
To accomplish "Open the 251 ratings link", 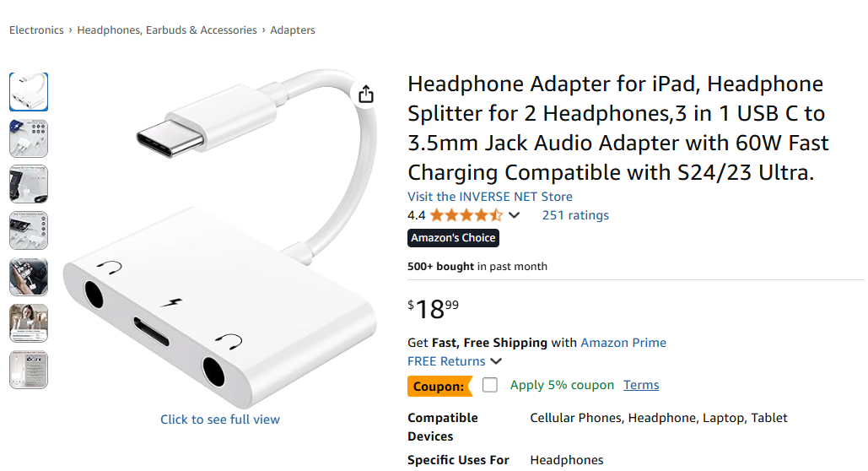I will pyautogui.click(x=575, y=215).
